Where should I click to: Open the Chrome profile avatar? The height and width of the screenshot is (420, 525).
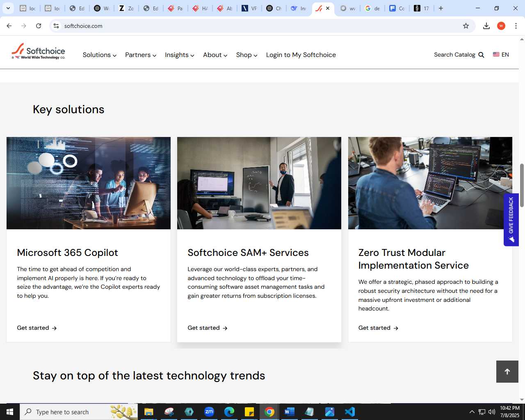pyautogui.click(x=501, y=26)
